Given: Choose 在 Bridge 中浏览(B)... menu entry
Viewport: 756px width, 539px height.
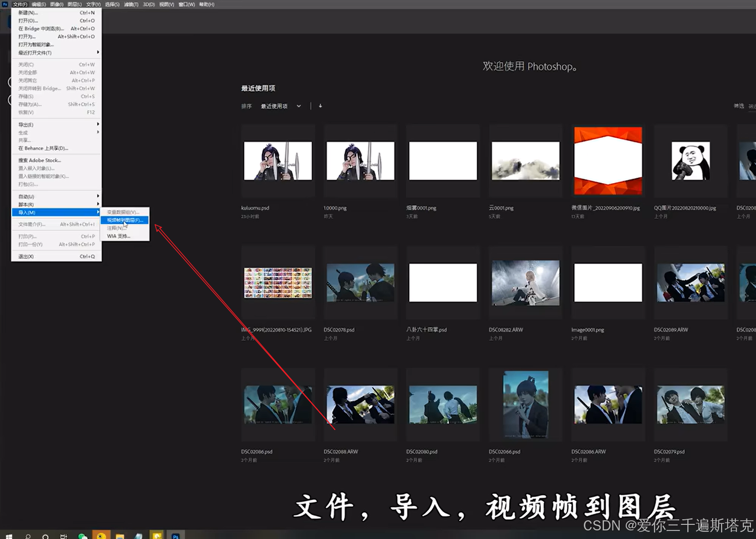Looking at the screenshot, I should (x=57, y=29).
